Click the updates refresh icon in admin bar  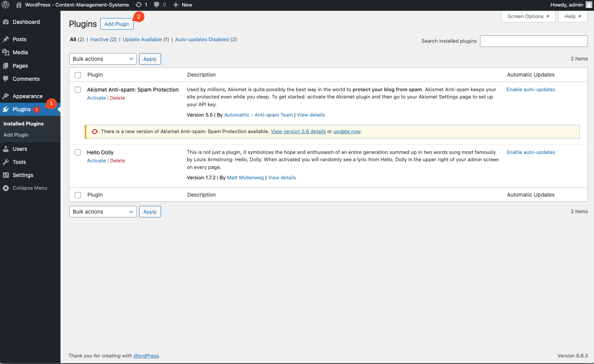(x=139, y=5)
